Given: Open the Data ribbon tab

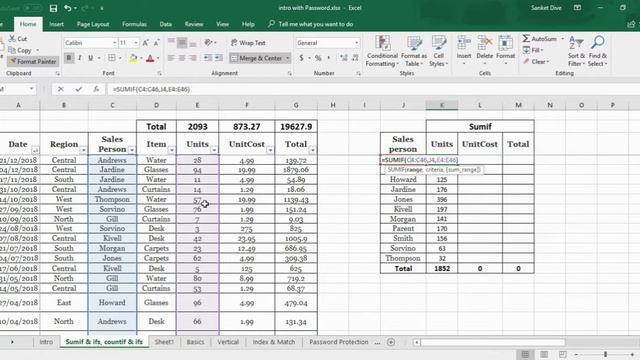Looking at the screenshot, I should (x=165, y=24).
